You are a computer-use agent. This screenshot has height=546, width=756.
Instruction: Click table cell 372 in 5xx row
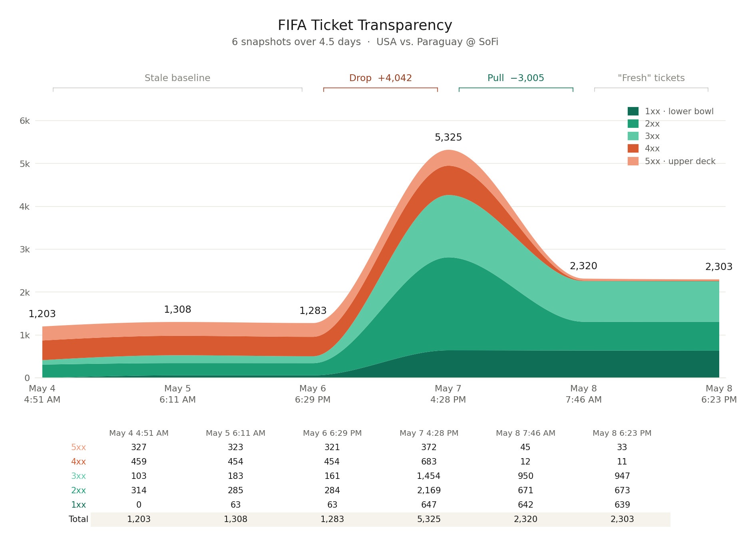coord(429,447)
